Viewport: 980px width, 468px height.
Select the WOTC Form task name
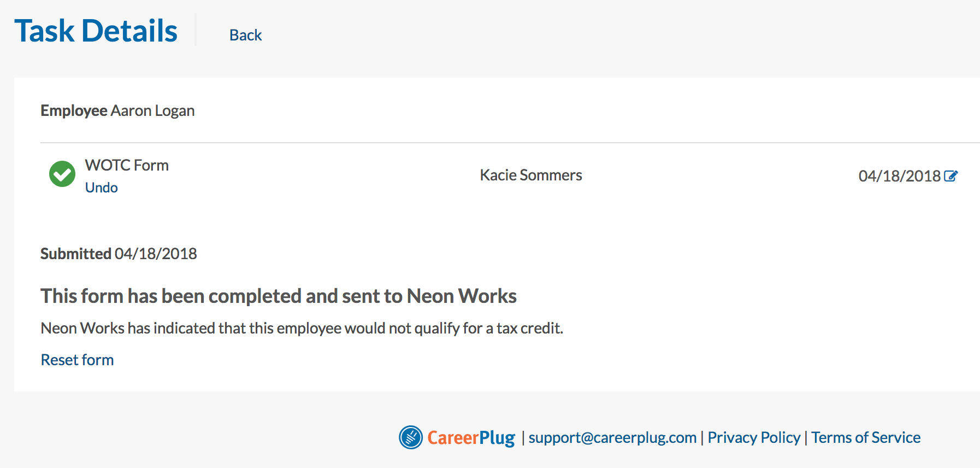point(127,165)
